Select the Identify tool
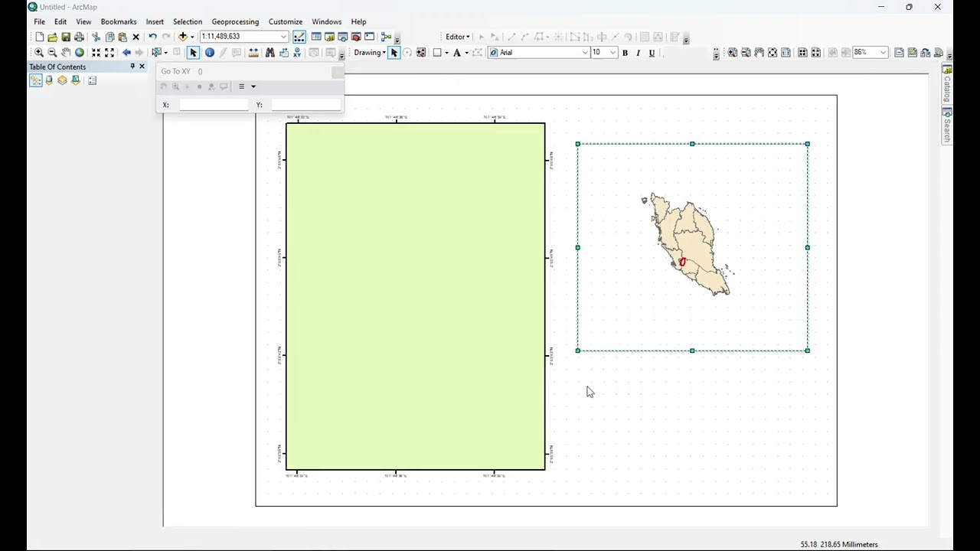 pyautogui.click(x=210, y=53)
